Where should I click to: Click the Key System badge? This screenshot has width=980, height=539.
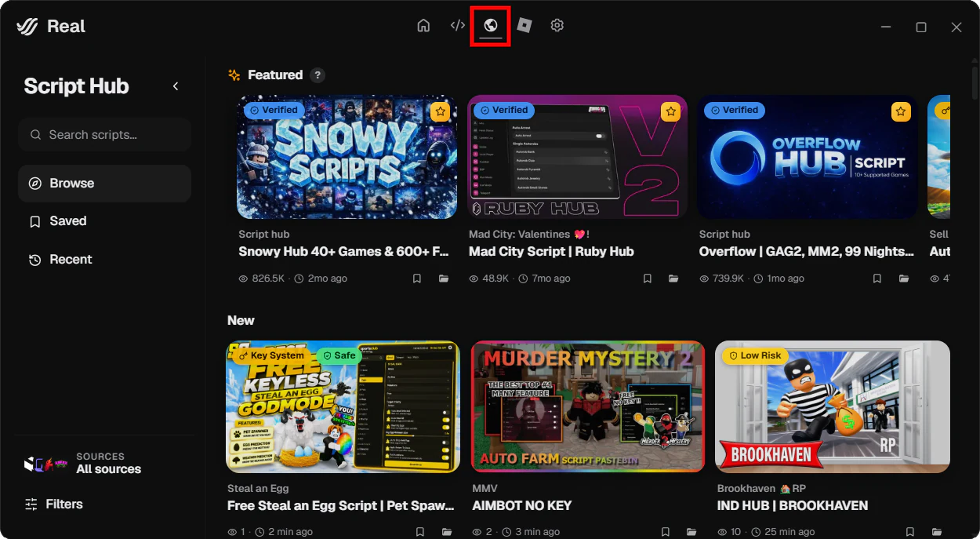(270, 355)
